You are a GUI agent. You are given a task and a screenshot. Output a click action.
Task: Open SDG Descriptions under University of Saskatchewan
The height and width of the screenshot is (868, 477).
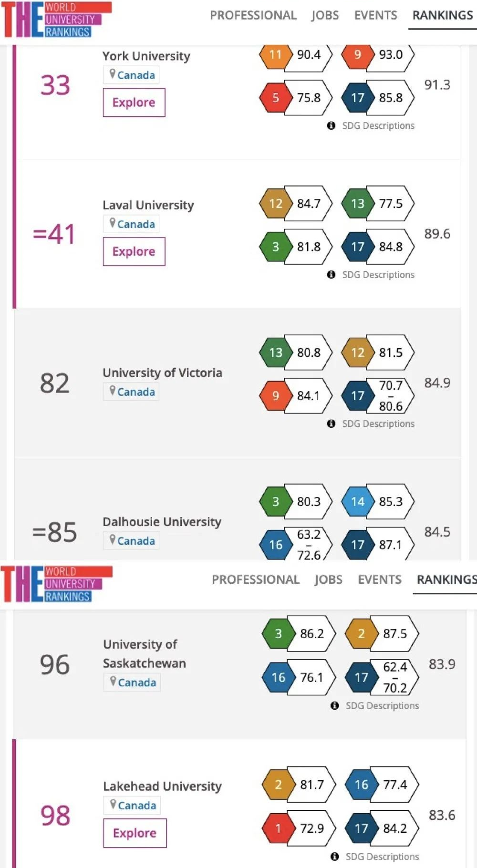(382, 706)
